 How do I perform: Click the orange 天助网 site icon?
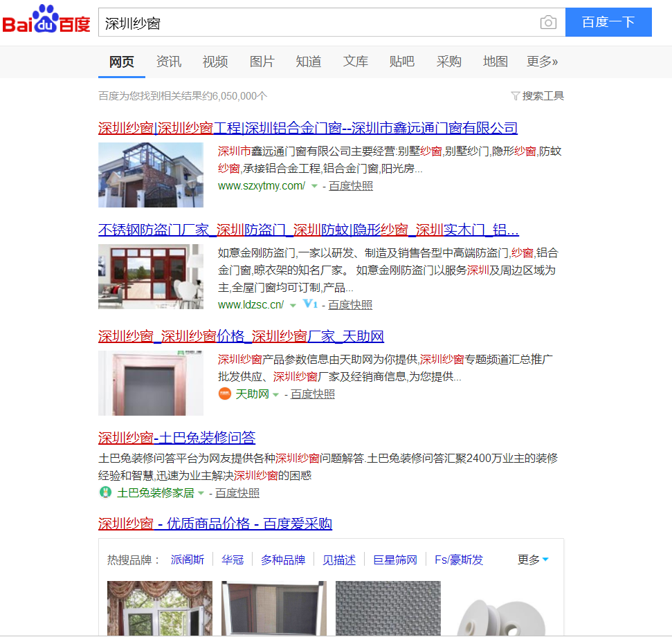pos(224,394)
